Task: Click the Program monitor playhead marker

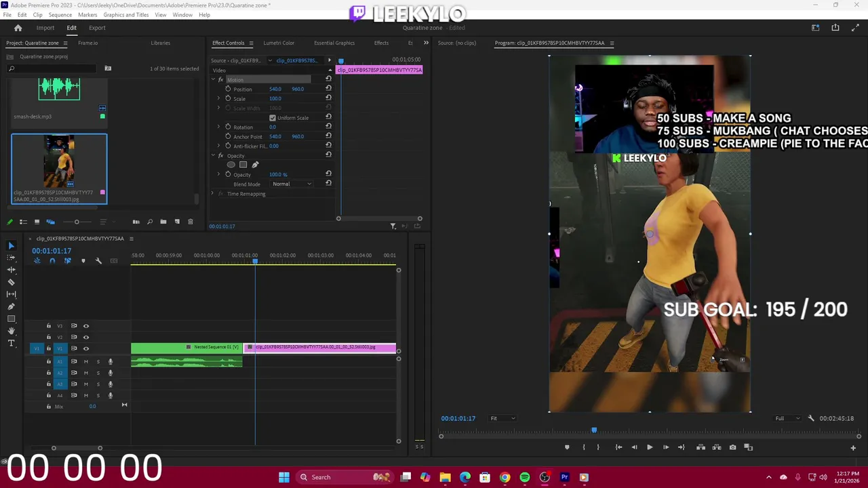Action: pyautogui.click(x=594, y=430)
